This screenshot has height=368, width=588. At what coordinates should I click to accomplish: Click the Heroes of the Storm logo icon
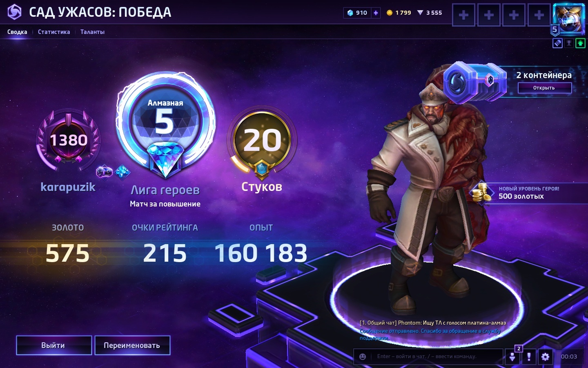pyautogui.click(x=14, y=12)
